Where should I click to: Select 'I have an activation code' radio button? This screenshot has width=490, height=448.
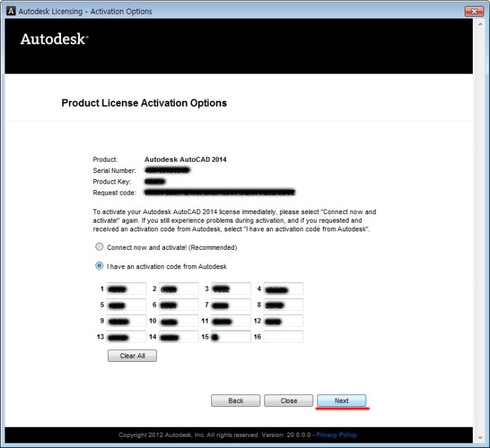click(99, 266)
